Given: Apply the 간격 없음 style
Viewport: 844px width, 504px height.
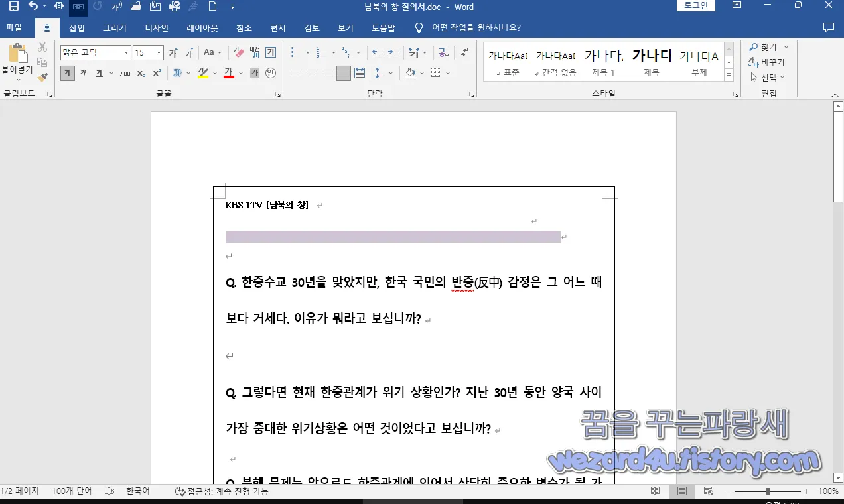Looking at the screenshot, I should [556, 61].
